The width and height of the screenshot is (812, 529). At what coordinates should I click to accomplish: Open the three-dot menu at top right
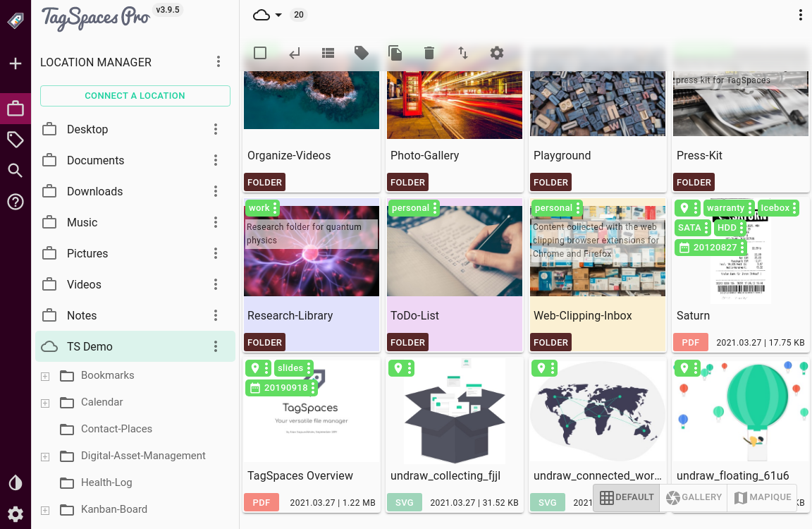800,14
